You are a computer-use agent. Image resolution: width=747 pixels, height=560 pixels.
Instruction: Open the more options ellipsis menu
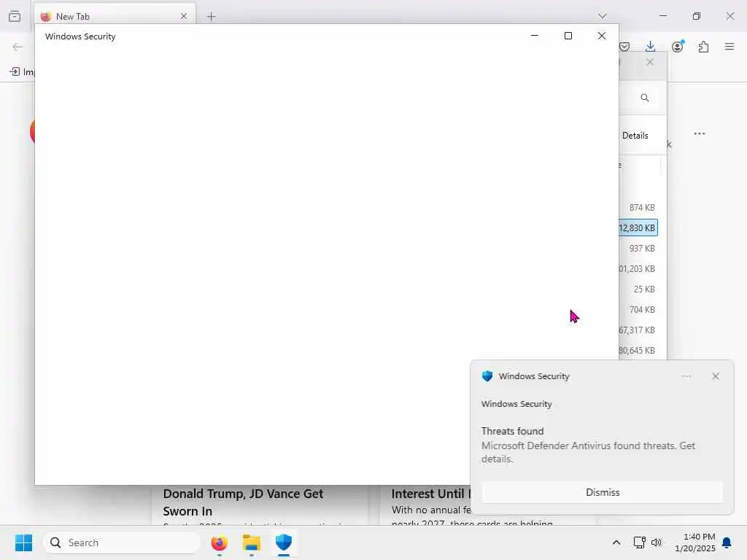(x=699, y=134)
